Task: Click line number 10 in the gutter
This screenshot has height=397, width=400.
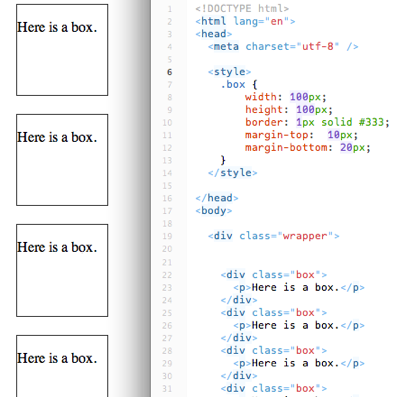Action: tap(167, 123)
